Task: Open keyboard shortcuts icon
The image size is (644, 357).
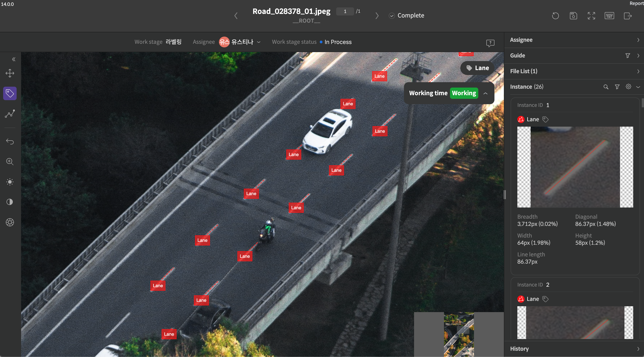Action: click(609, 16)
